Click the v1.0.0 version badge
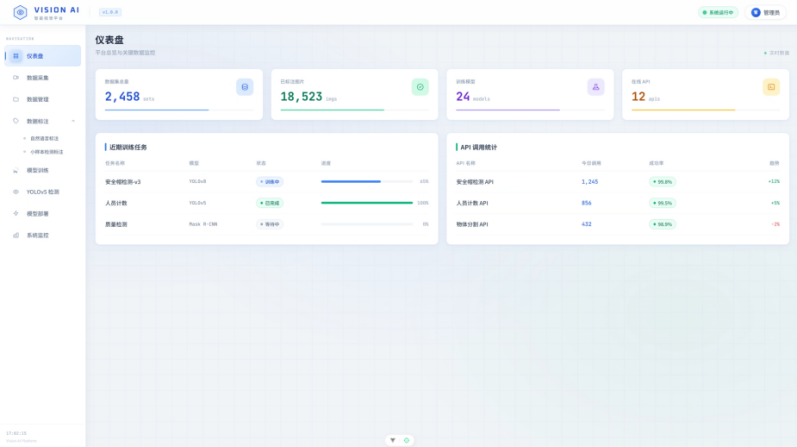The image size is (797, 447). pyautogui.click(x=110, y=13)
